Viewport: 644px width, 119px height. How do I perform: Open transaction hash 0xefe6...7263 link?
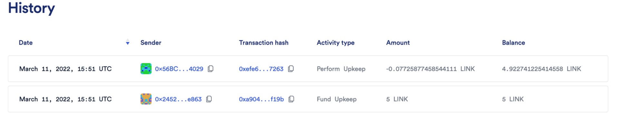261,69
